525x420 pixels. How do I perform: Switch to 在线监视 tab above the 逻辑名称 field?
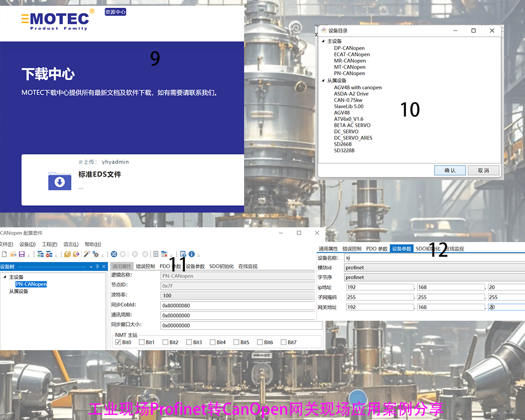pos(248,267)
